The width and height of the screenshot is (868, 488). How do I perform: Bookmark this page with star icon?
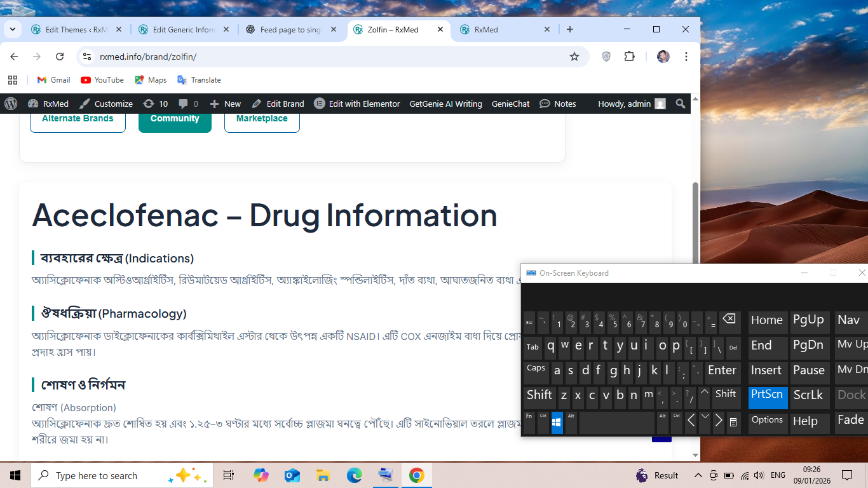[574, 57]
